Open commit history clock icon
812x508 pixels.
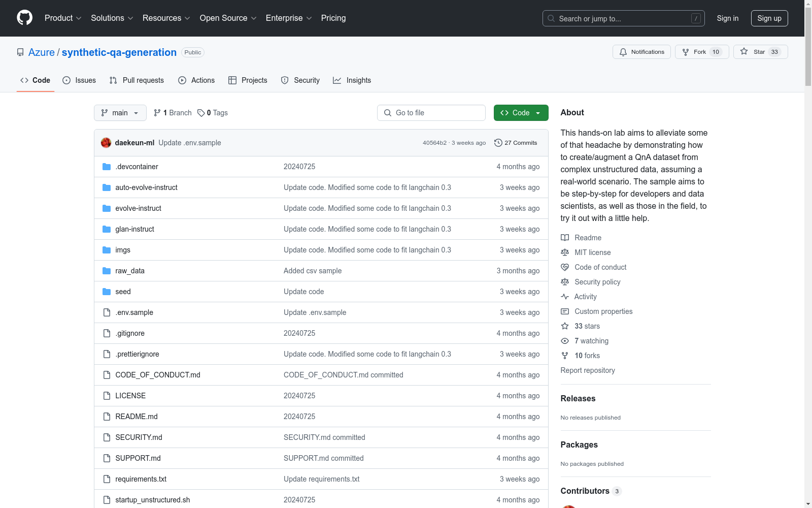click(498, 143)
